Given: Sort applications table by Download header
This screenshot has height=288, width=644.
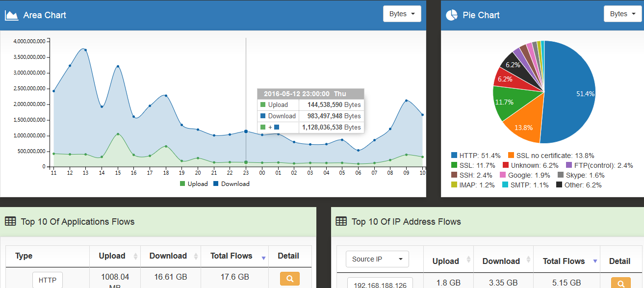Looking at the screenshot, I should (168, 256).
